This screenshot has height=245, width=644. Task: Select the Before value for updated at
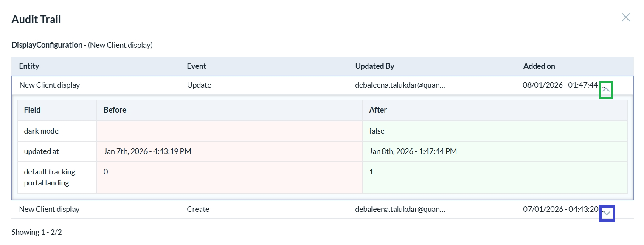pos(147,151)
